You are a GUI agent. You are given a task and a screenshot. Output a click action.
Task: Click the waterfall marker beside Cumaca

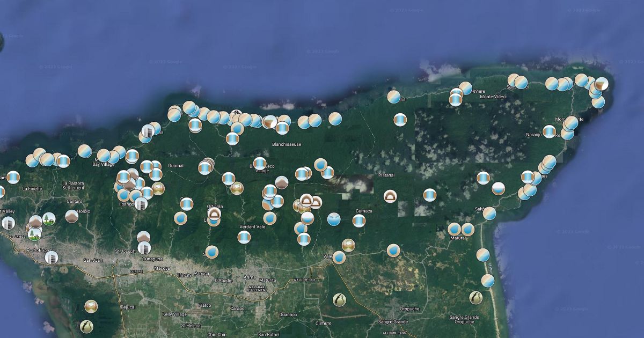[359, 221]
